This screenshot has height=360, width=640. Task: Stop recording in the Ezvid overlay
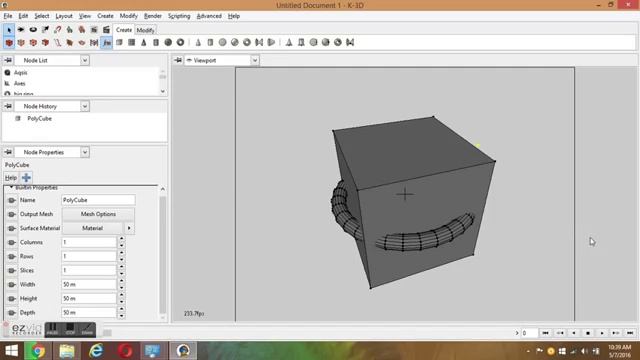point(70,329)
